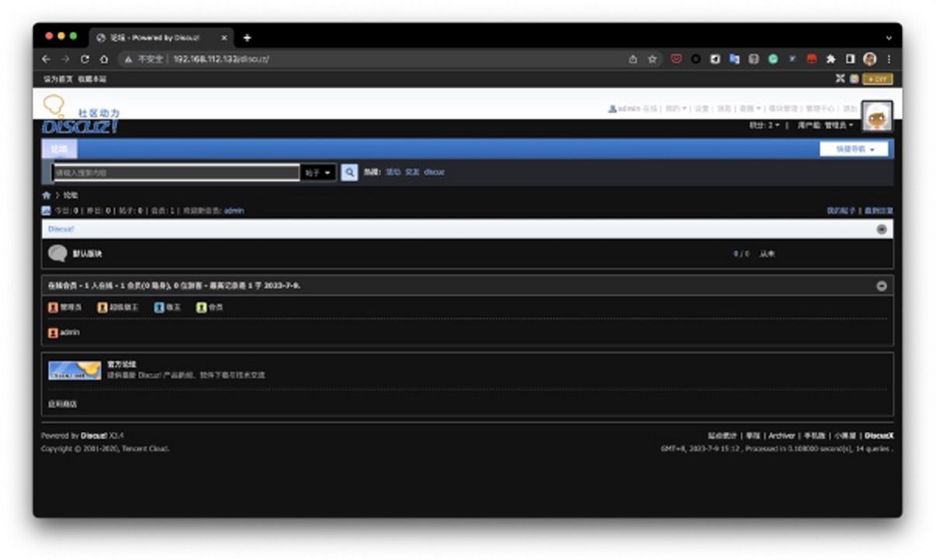This screenshot has height=560, width=936.
Task: Select the forum (论坛) navigation tab
Action: 59,149
